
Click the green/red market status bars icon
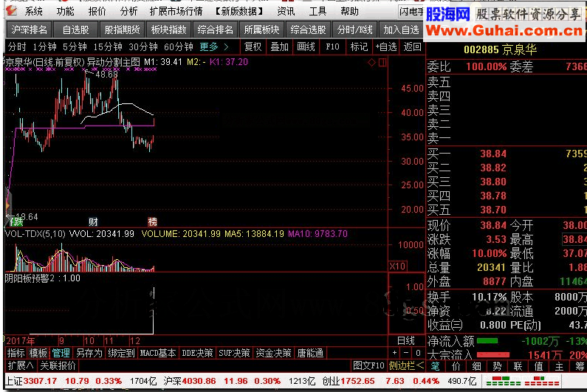point(503,381)
